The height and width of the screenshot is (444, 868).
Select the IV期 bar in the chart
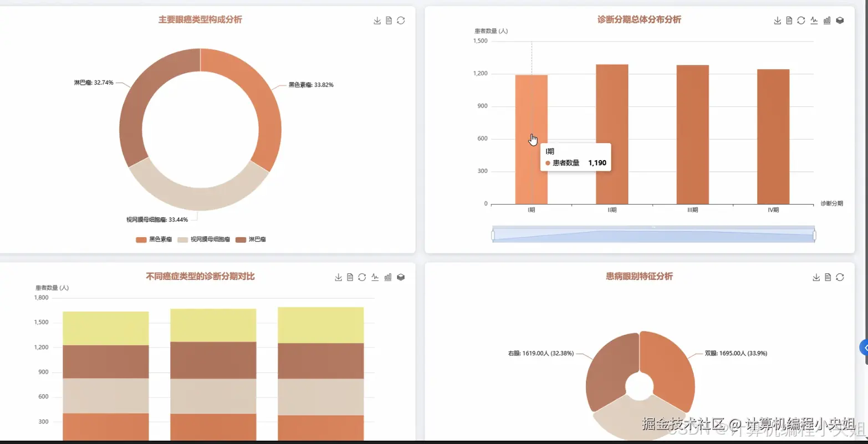pos(773,137)
